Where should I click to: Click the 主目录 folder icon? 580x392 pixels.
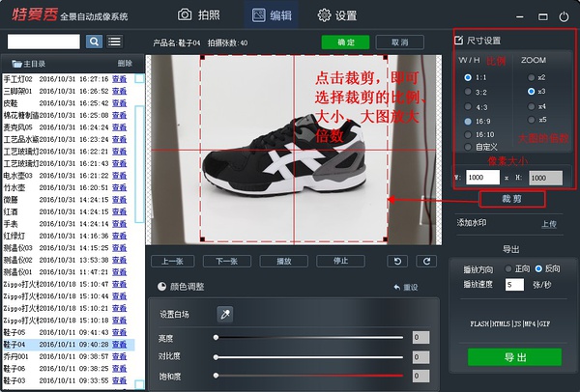click(16, 64)
